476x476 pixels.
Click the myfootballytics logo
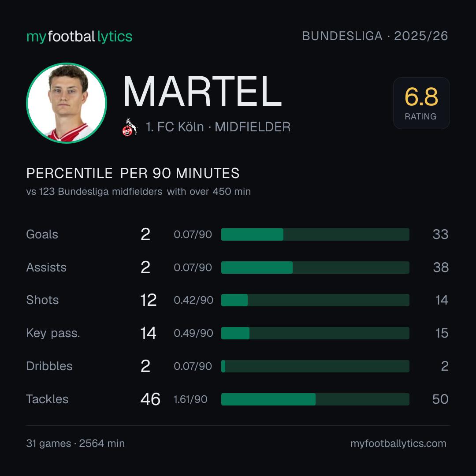79,37
